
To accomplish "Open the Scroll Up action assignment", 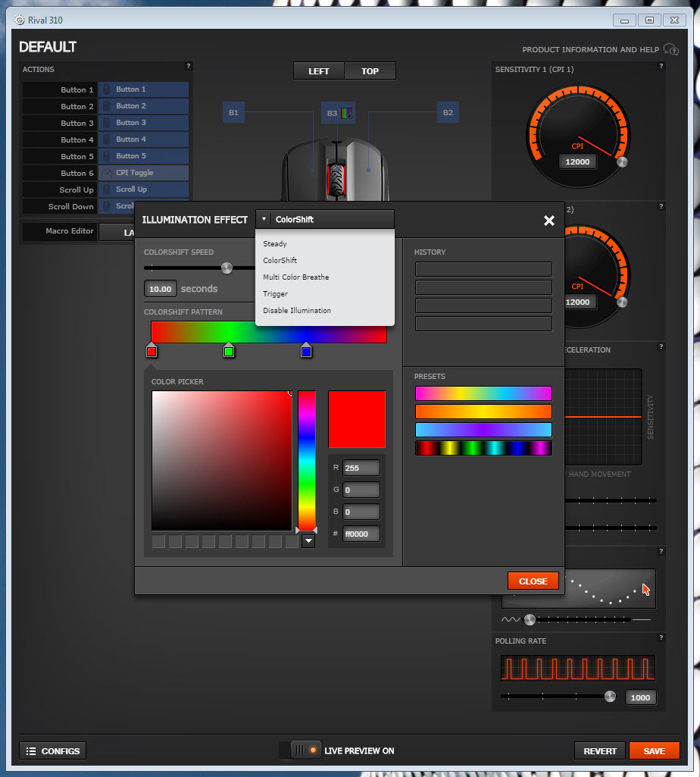I will point(144,190).
